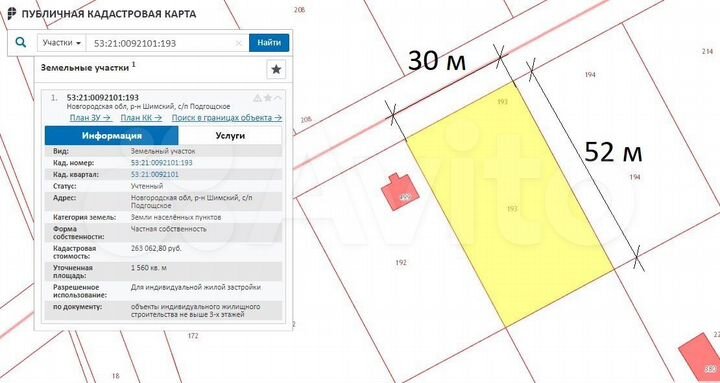The height and width of the screenshot is (383, 720).
Task: Click the Земли населённых пунктов value
Action: (x=176, y=217)
